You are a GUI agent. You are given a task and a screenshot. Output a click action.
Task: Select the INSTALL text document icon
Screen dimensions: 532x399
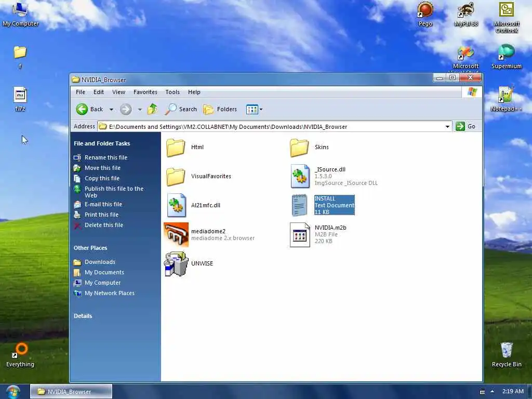click(x=300, y=205)
